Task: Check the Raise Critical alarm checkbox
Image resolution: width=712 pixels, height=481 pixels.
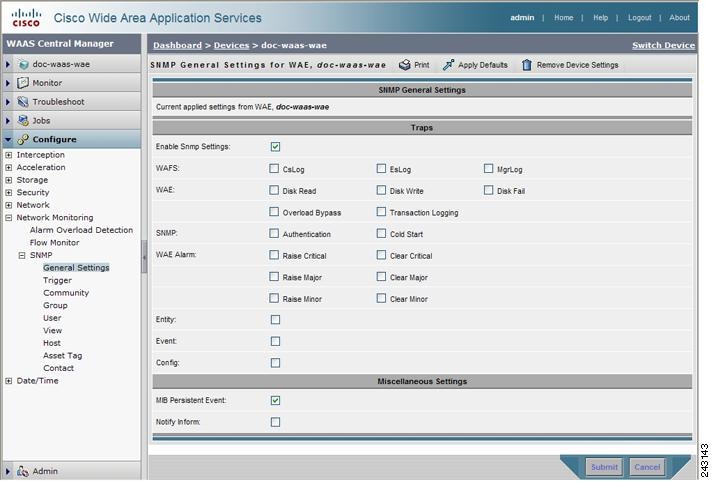Action: (x=274, y=255)
